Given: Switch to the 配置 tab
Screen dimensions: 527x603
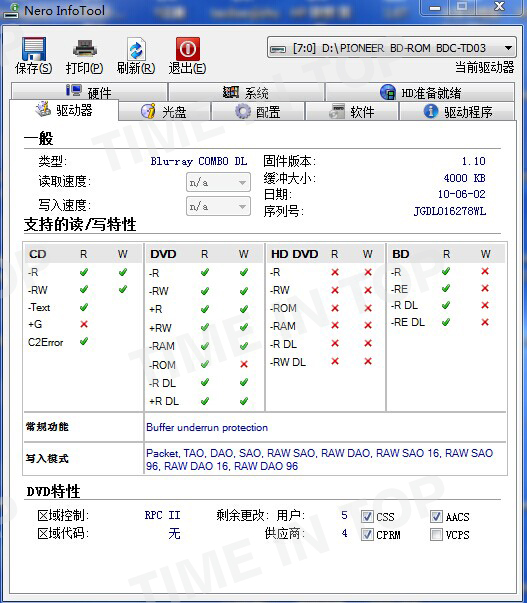Looking at the screenshot, I should [x=258, y=112].
